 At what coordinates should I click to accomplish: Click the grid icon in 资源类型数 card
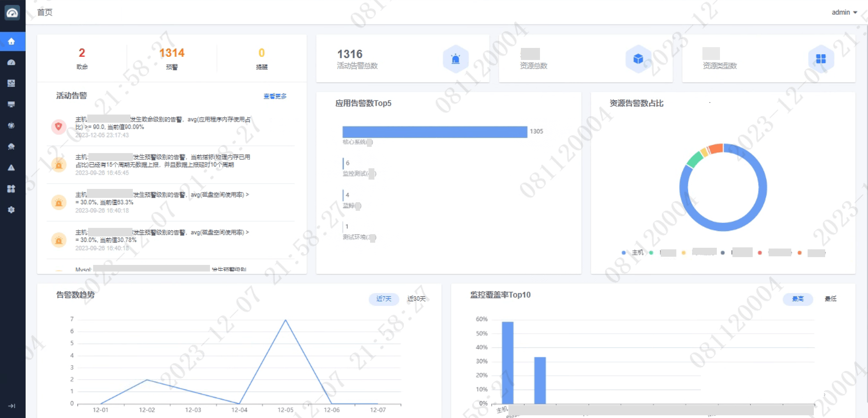[821, 59]
